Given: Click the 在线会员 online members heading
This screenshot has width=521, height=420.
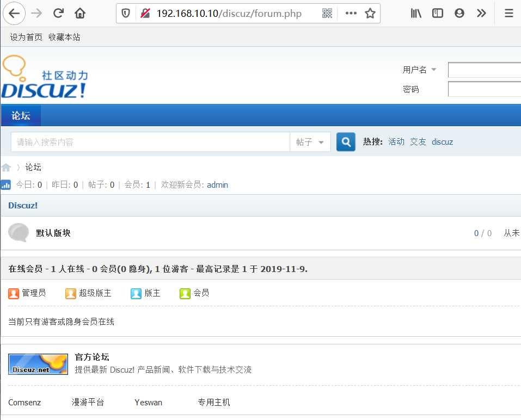Looking at the screenshot, I should pyautogui.click(x=158, y=269).
